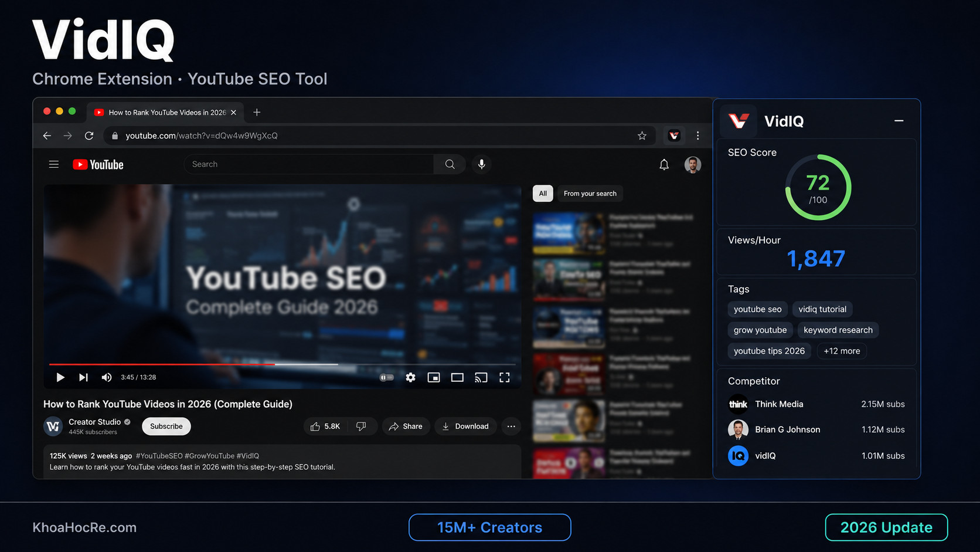Cast video with the cast icon
This screenshot has width=980, height=552.
[x=481, y=377]
